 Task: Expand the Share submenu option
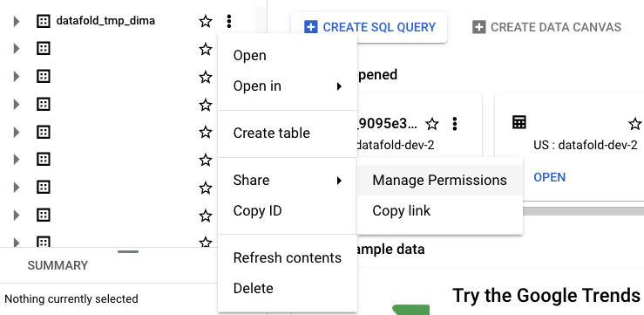tap(287, 180)
